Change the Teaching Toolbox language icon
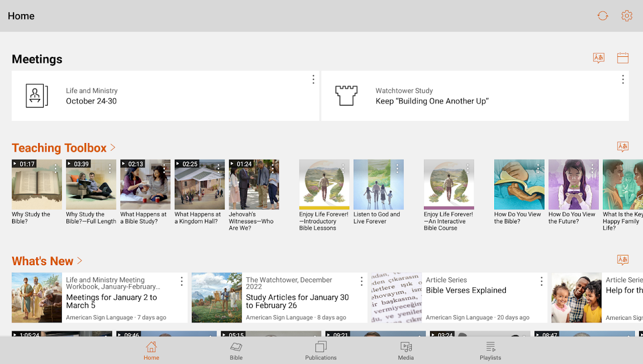 [622, 147]
